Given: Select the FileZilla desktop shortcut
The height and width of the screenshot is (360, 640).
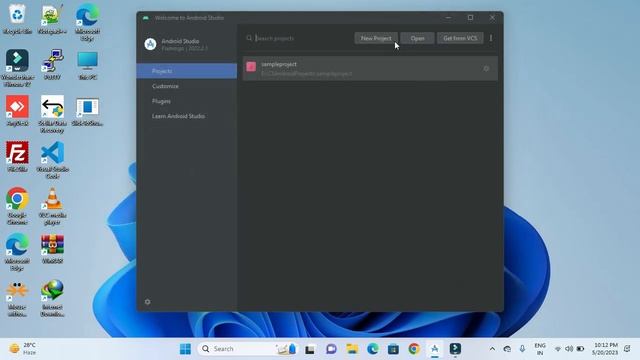Looking at the screenshot, I should [x=17, y=157].
